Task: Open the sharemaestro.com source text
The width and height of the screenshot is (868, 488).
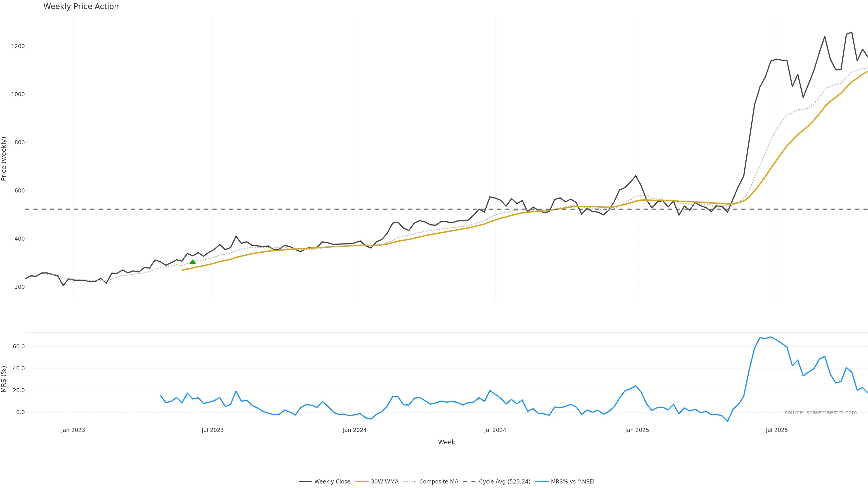Action: coord(821,413)
